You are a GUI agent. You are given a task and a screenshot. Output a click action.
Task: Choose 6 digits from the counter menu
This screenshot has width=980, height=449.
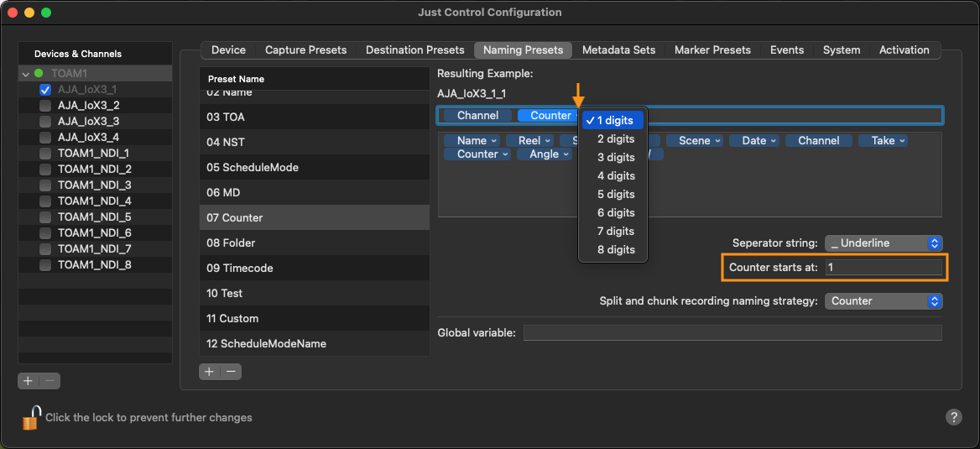click(x=612, y=212)
